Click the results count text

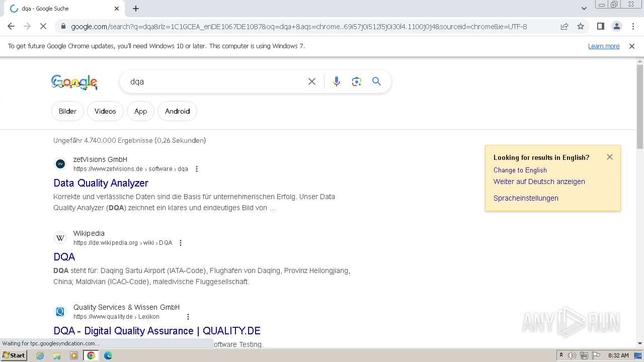(129, 141)
